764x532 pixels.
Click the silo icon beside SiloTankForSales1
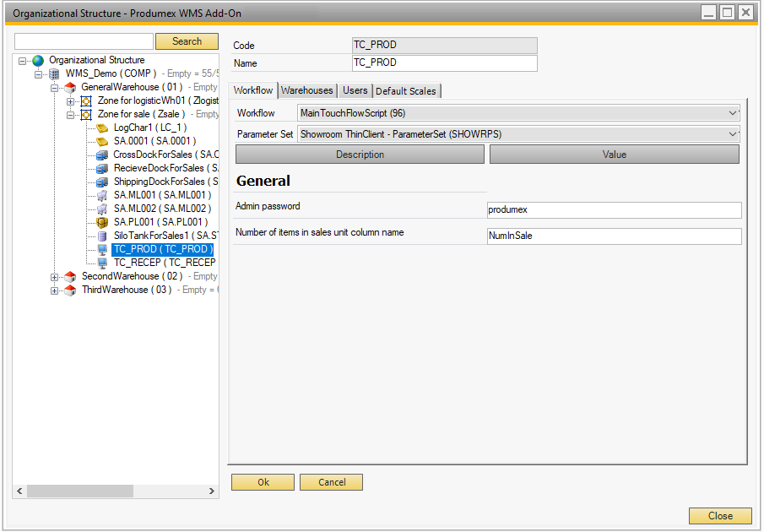pos(101,236)
